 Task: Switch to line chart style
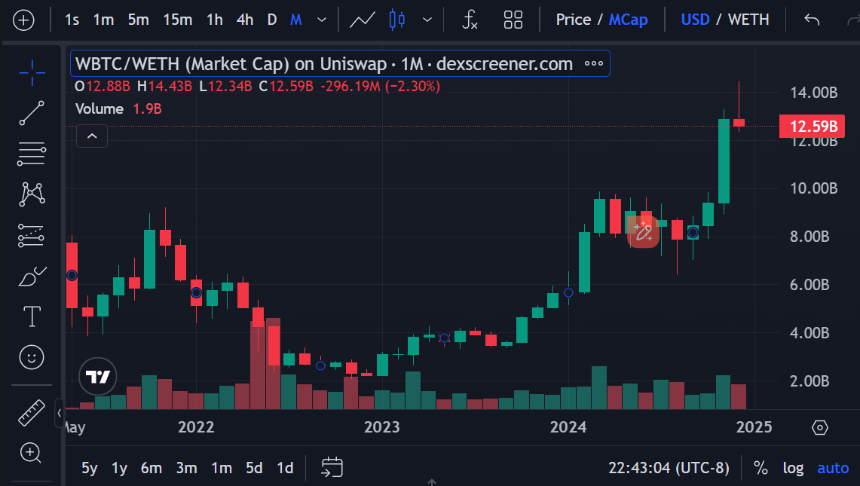click(363, 20)
